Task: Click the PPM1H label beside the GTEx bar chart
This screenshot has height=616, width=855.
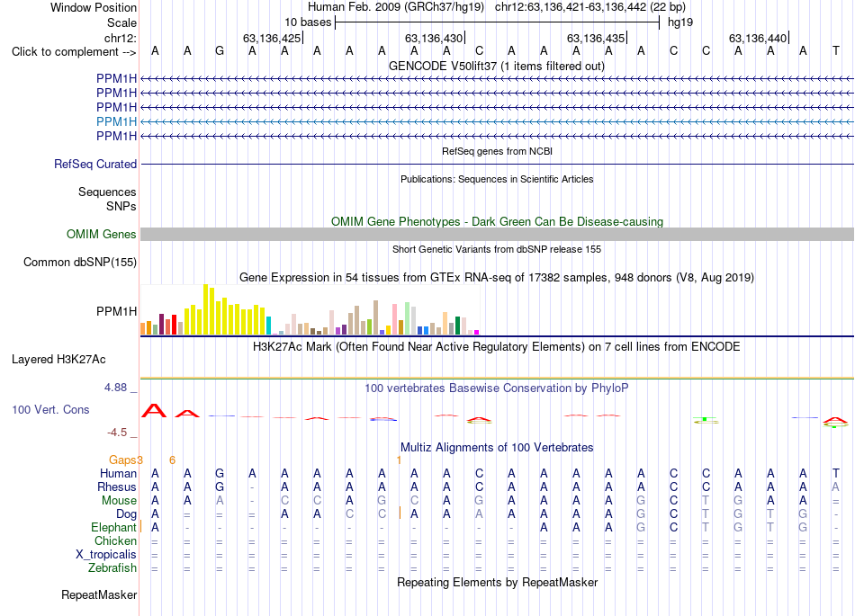Action: [x=117, y=311]
